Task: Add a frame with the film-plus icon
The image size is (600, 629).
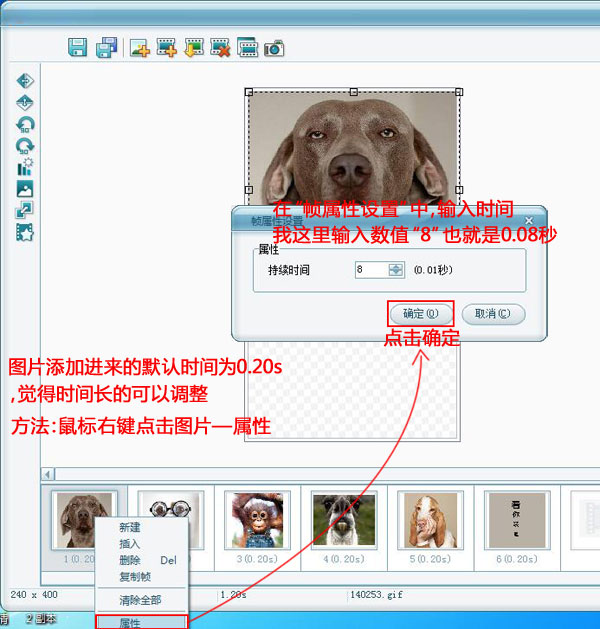Action: coord(167,48)
